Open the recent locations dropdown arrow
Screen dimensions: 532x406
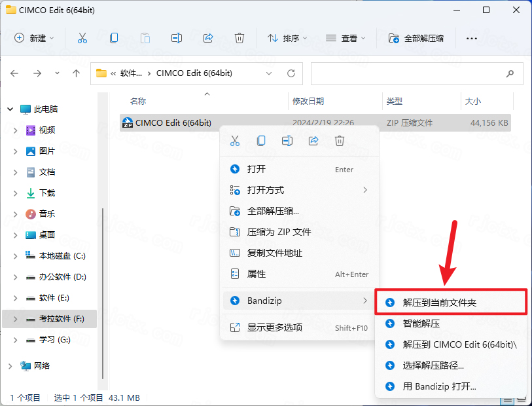[x=57, y=73]
